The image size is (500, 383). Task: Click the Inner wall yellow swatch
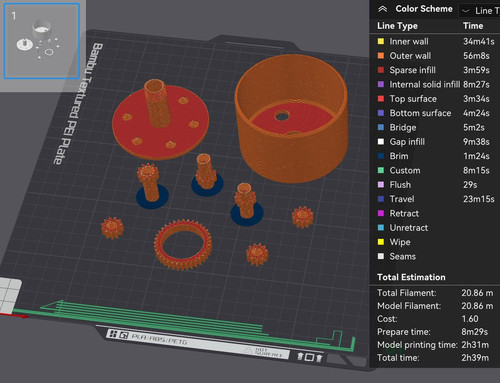(x=381, y=41)
